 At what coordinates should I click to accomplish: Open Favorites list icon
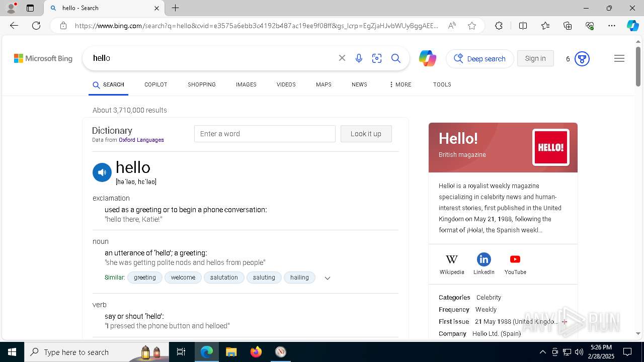[545, 26]
